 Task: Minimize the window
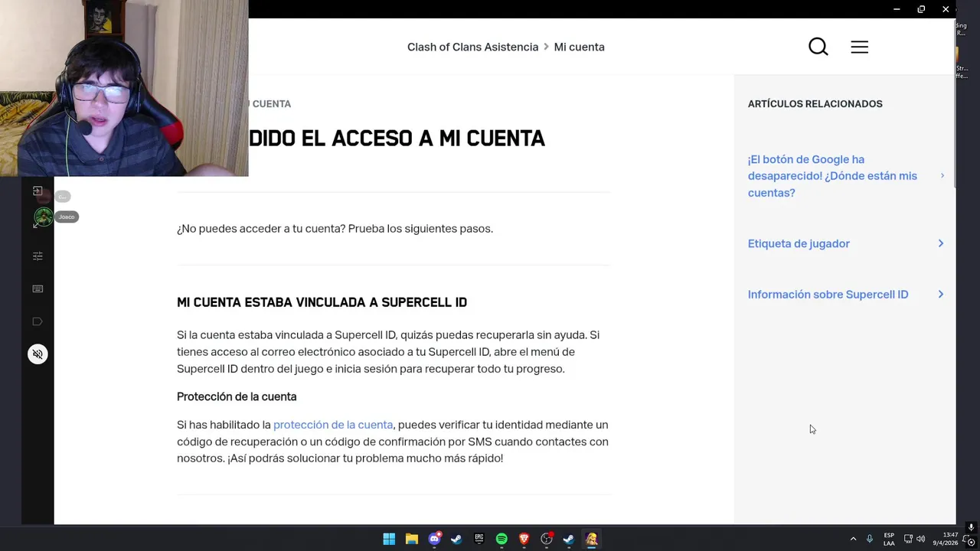(897, 9)
